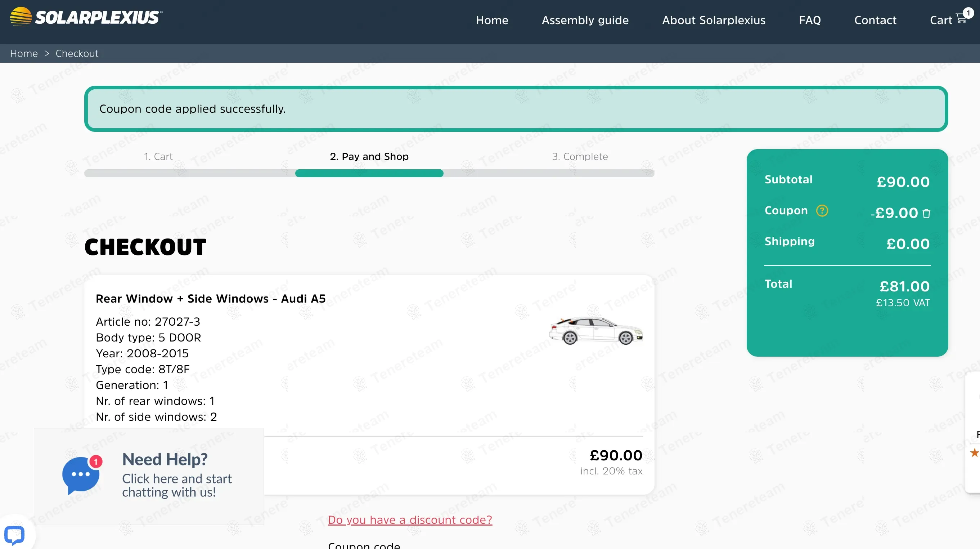Click 'Type code: 8T/8F' line

click(x=143, y=369)
